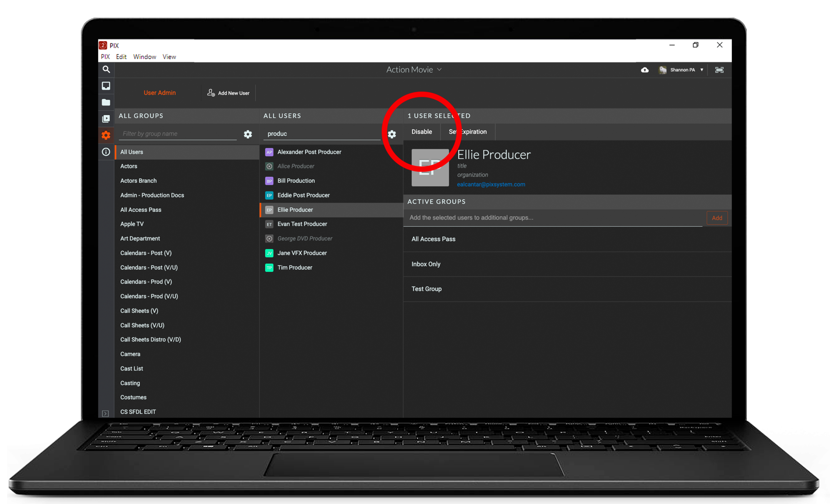Screen dimensions: 830x504
Task: Click the ealcantar@pixsystem.com email link
Action: (491, 184)
